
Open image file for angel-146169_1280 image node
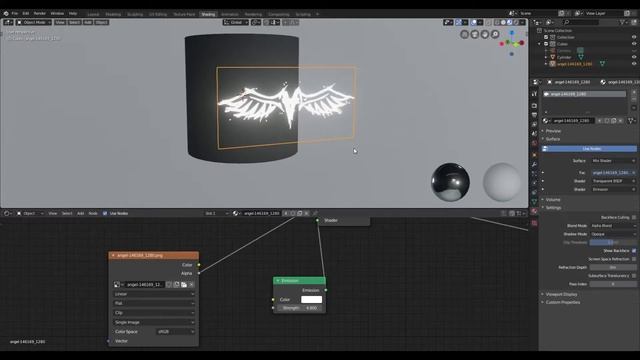pos(184,284)
